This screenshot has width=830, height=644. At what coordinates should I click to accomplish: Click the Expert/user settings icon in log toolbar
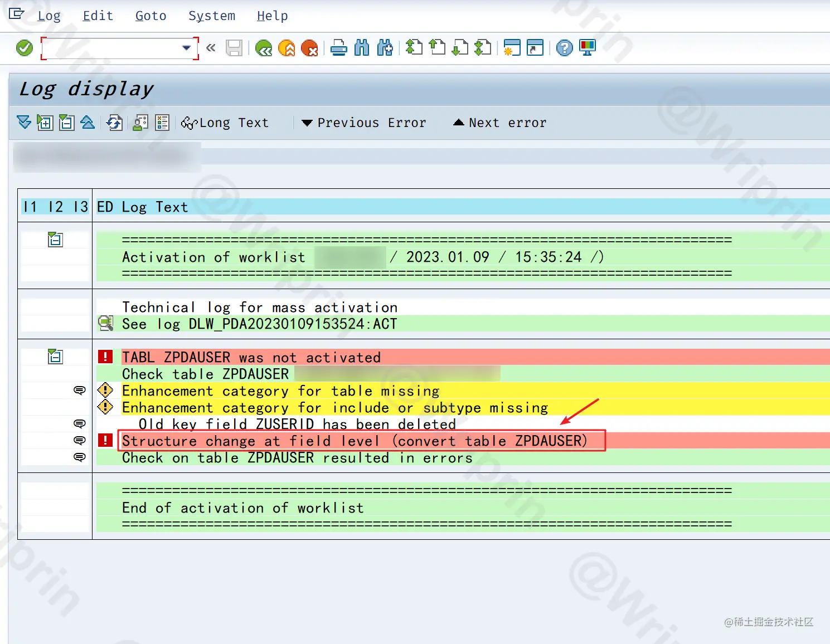click(x=140, y=122)
